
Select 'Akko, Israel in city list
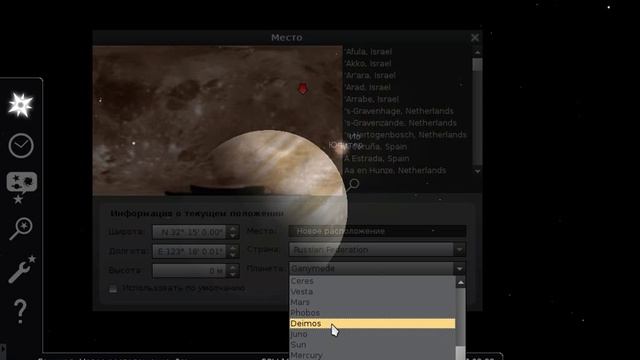coord(368,64)
